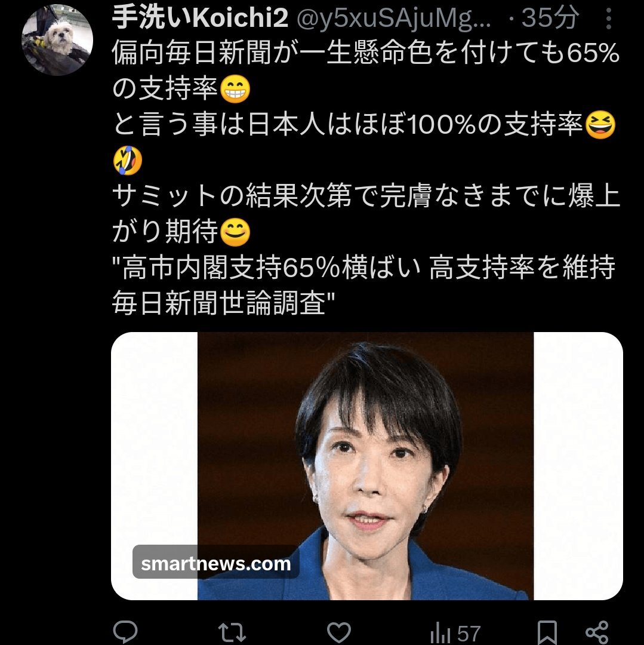This screenshot has height=645, width=644.
Task: Open the reply speech bubble icon
Action: pyautogui.click(x=125, y=631)
